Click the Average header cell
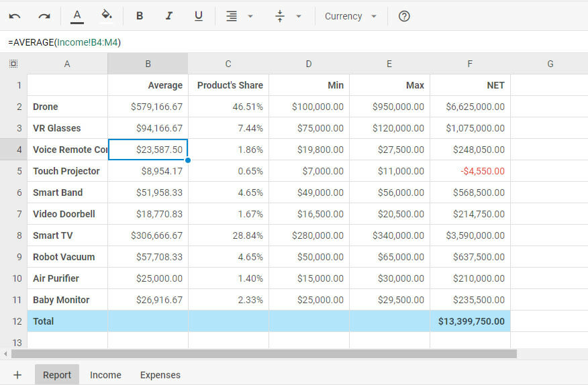Image resolution: width=588 pixels, height=385 pixels. click(148, 85)
